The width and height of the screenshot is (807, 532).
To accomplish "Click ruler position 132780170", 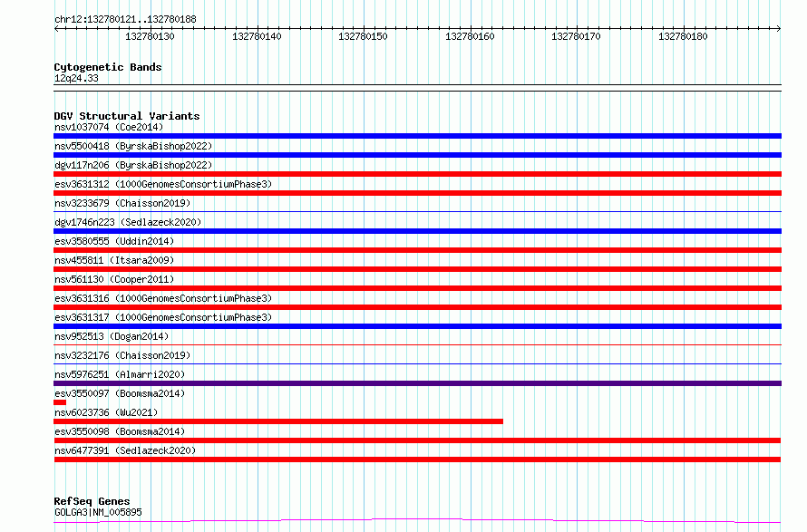I will (x=576, y=36).
